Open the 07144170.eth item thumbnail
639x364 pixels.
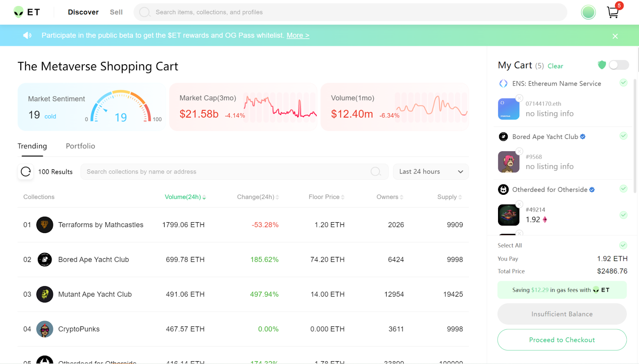[x=508, y=109]
